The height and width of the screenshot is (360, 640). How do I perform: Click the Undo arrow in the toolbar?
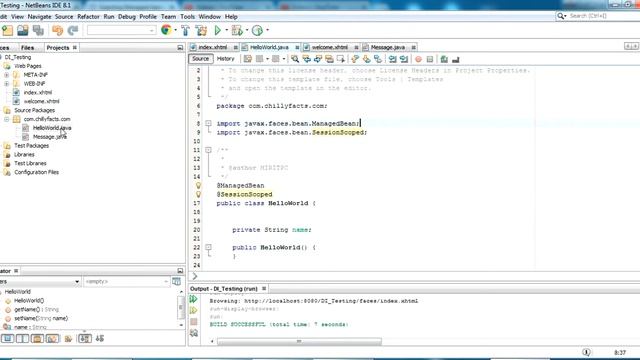(58, 30)
